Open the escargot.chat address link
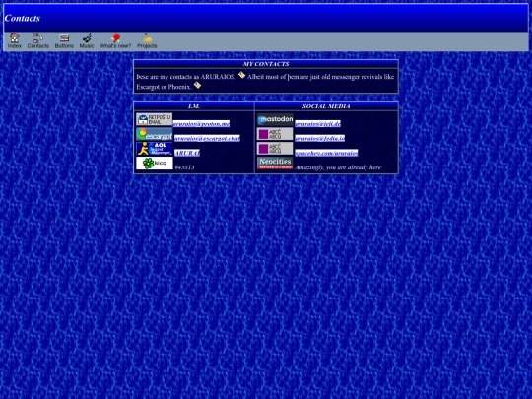This screenshot has height=399, width=532. [207, 139]
